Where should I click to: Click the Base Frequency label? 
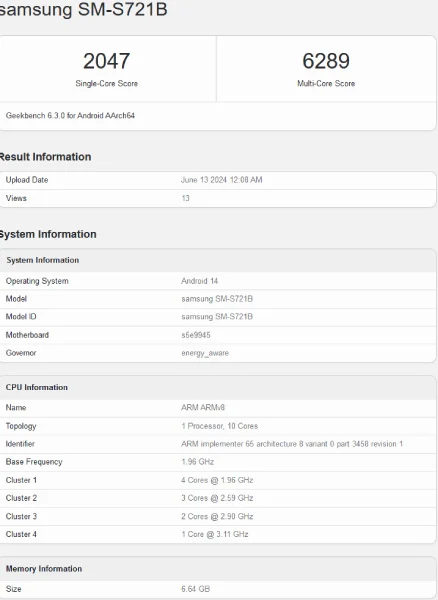point(34,462)
